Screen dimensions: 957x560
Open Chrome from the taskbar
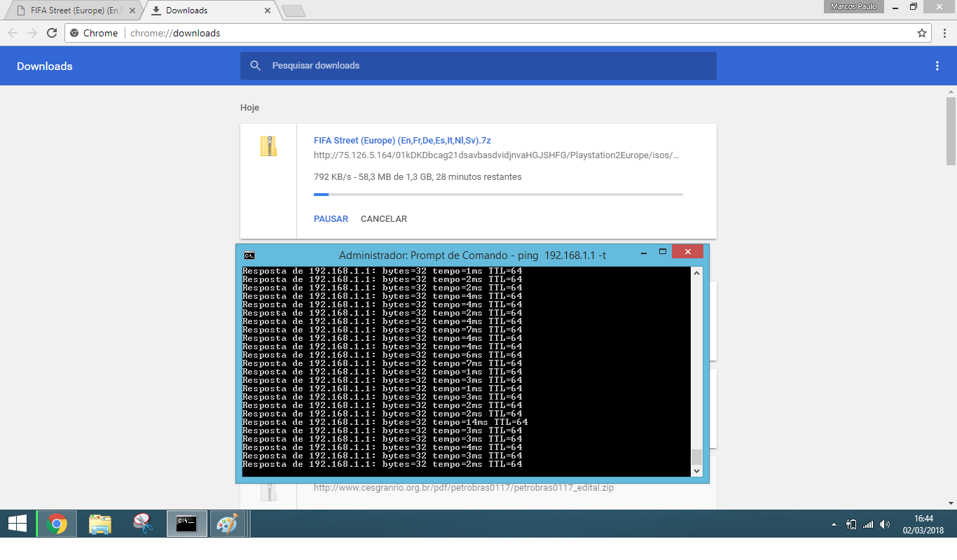pyautogui.click(x=57, y=524)
